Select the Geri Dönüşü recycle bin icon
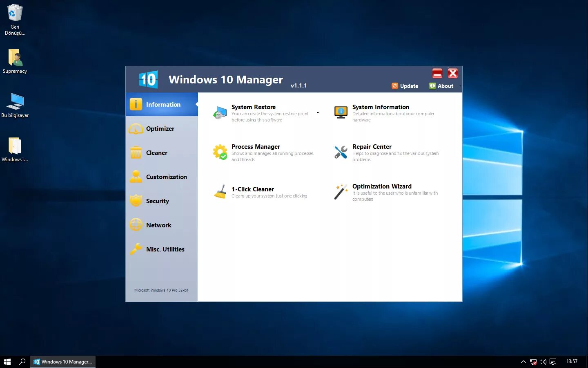 tap(15, 20)
